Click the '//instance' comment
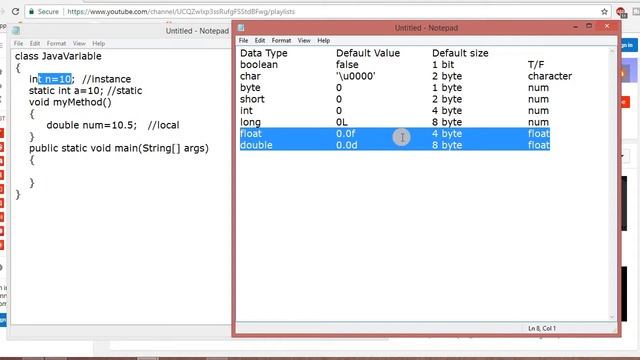This screenshot has height=360, width=640. (x=107, y=79)
